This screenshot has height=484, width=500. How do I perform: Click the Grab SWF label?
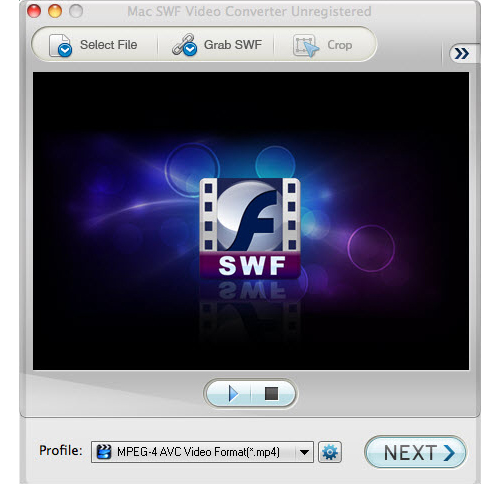233,45
